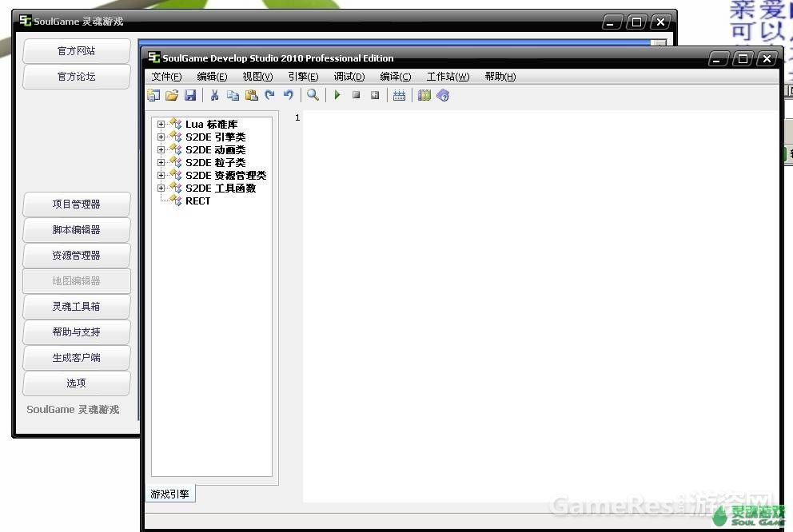
Task: Open the 编译(C) menu
Action: 395,77
